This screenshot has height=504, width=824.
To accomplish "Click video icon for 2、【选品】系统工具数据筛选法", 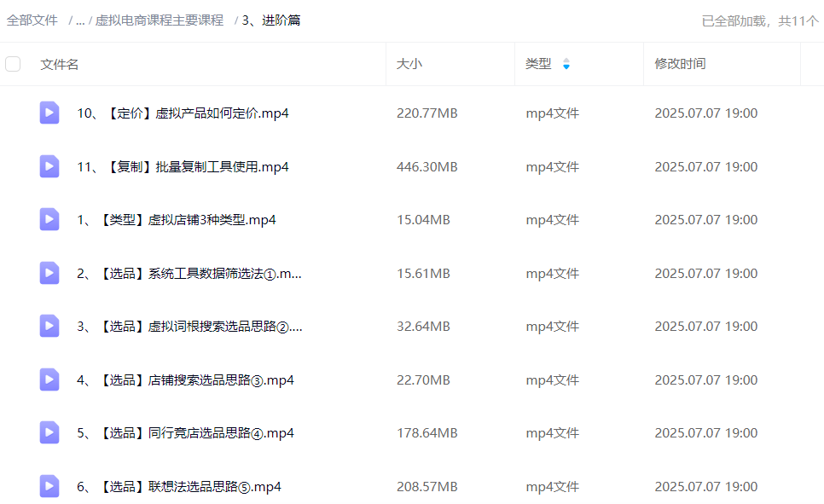I will (x=49, y=273).
